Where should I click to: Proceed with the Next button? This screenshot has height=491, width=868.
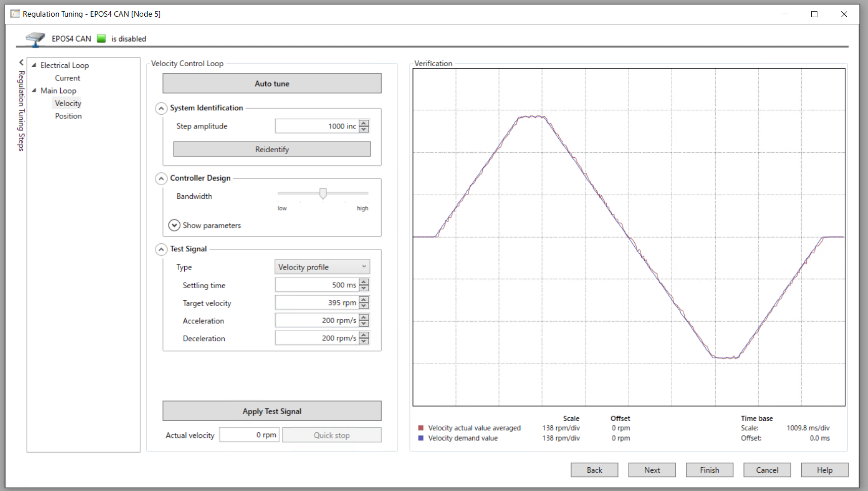[x=652, y=470]
